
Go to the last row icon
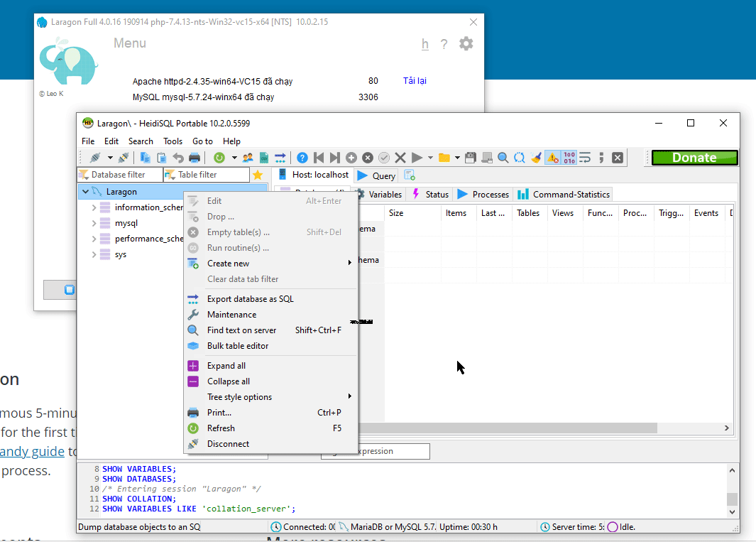click(334, 157)
